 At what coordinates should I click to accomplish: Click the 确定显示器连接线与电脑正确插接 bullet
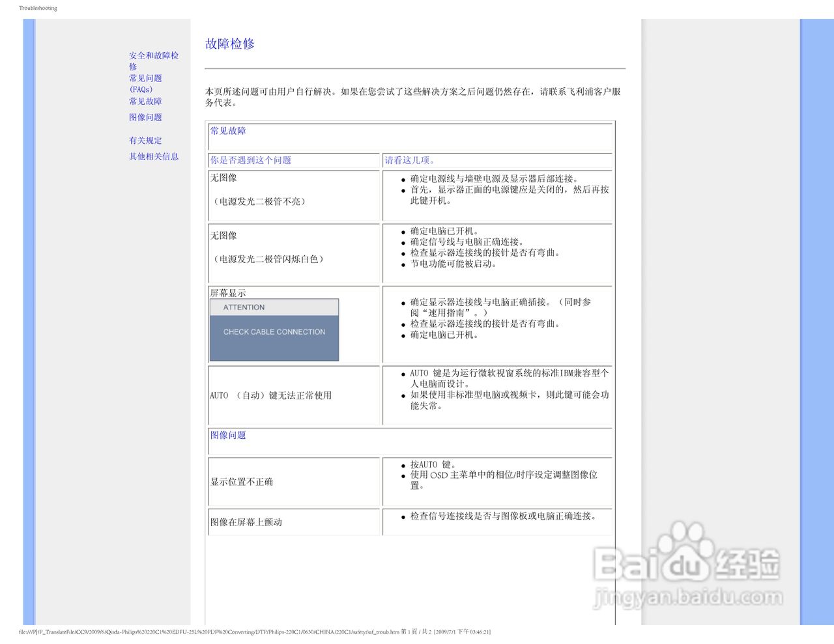[x=500, y=307]
